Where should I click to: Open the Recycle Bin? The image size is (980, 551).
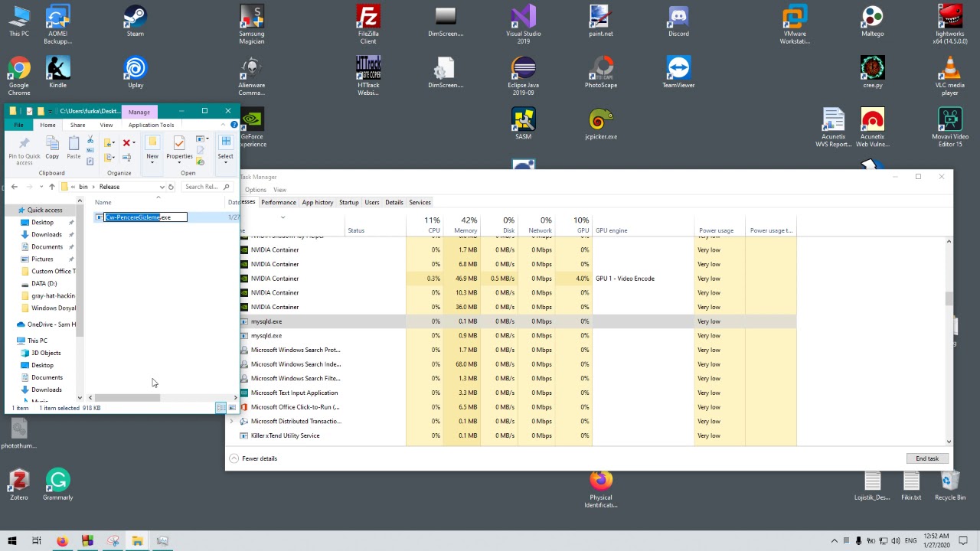coord(950,485)
